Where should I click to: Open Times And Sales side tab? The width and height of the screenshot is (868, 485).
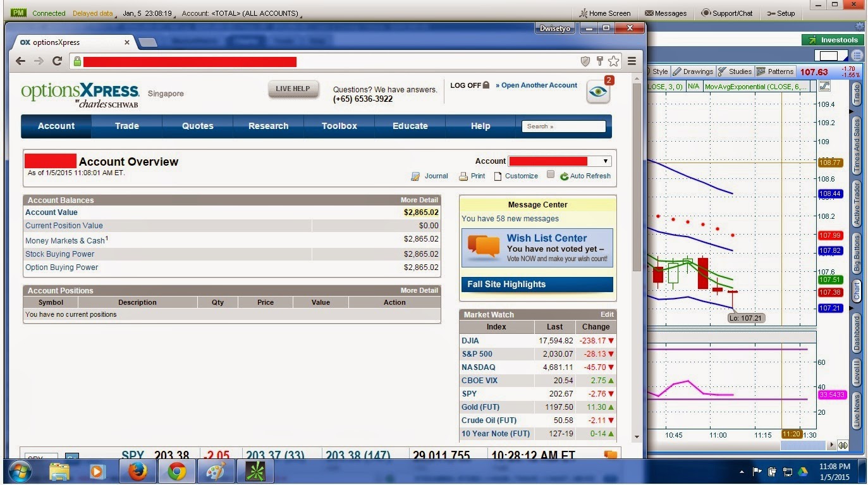(858, 145)
